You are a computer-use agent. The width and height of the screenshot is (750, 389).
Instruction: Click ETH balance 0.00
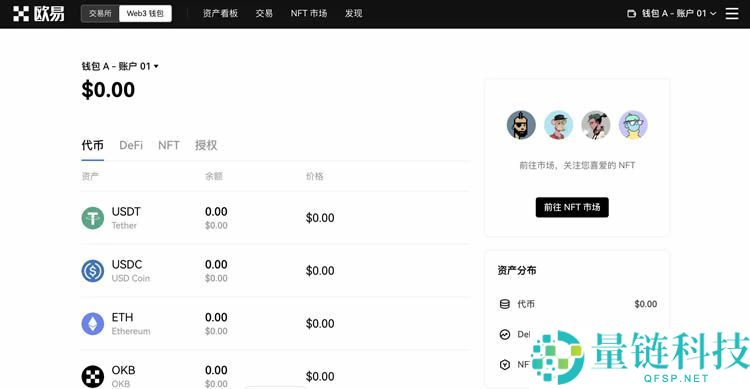pos(216,317)
